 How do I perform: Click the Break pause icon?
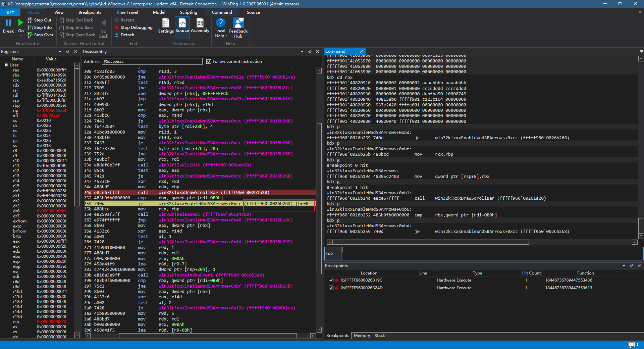[8, 23]
